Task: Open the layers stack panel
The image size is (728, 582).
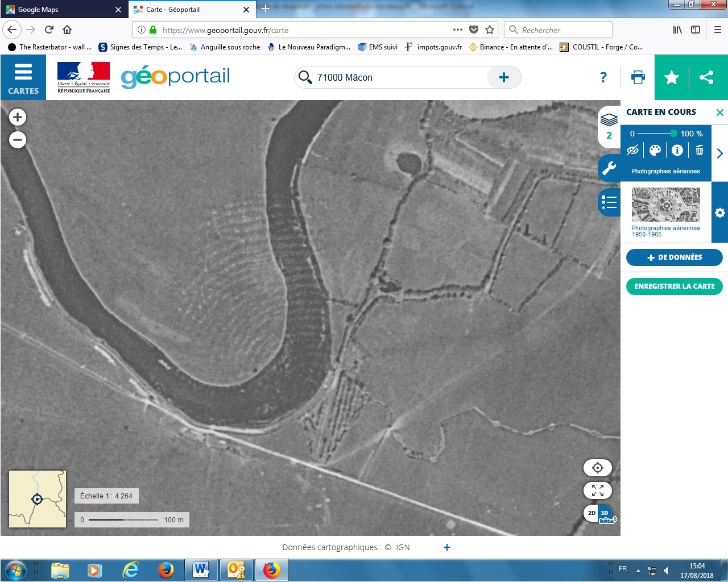Action: [609, 127]
